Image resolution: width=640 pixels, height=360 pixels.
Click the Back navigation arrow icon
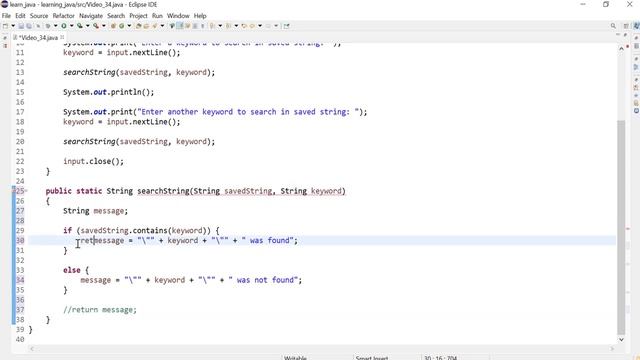(x=252, y=26)
